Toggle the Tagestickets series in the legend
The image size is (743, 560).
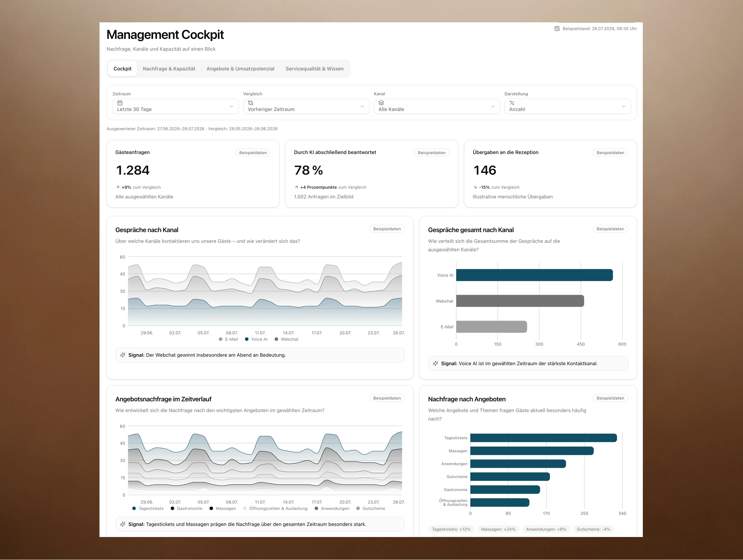point(148,509)
